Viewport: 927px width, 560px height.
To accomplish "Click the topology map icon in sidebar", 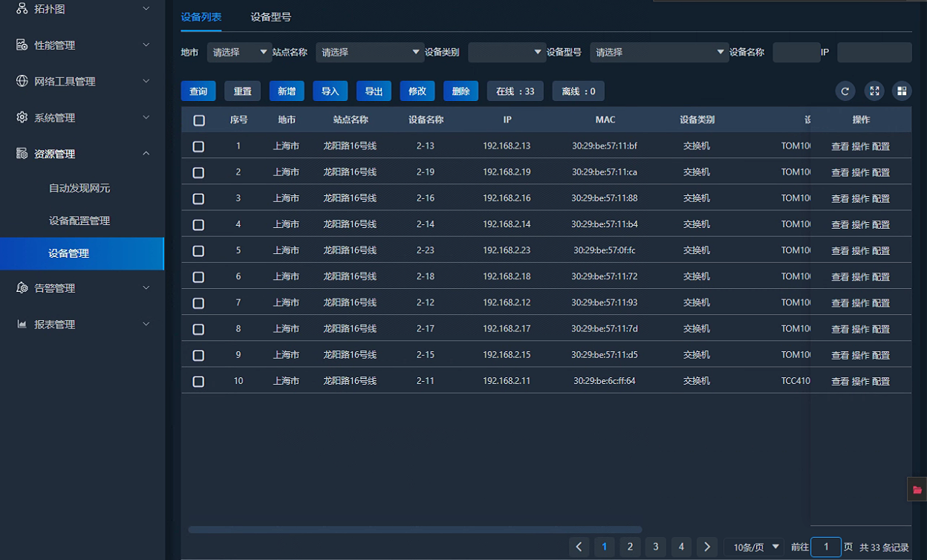I will click(x=22, y=8).
